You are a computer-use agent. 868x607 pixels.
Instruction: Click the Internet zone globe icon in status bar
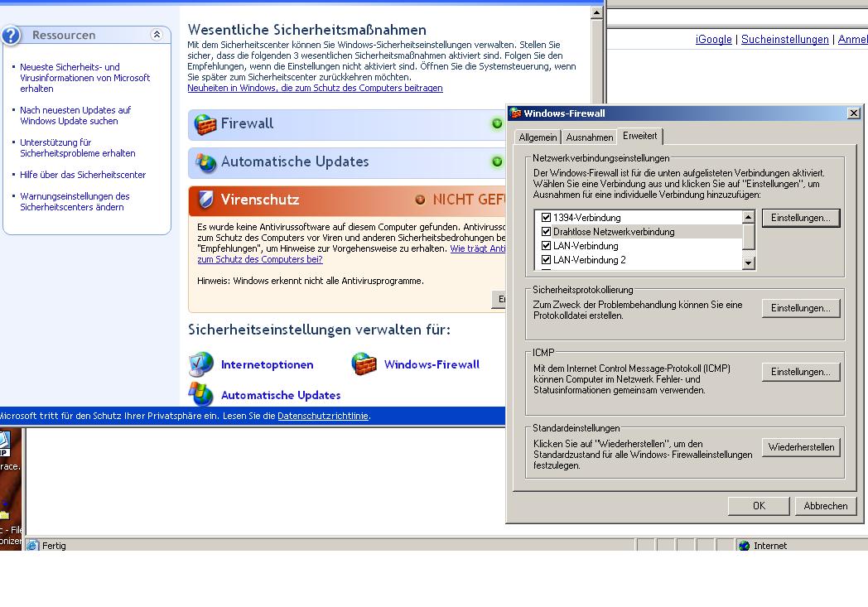pos(745,546)
